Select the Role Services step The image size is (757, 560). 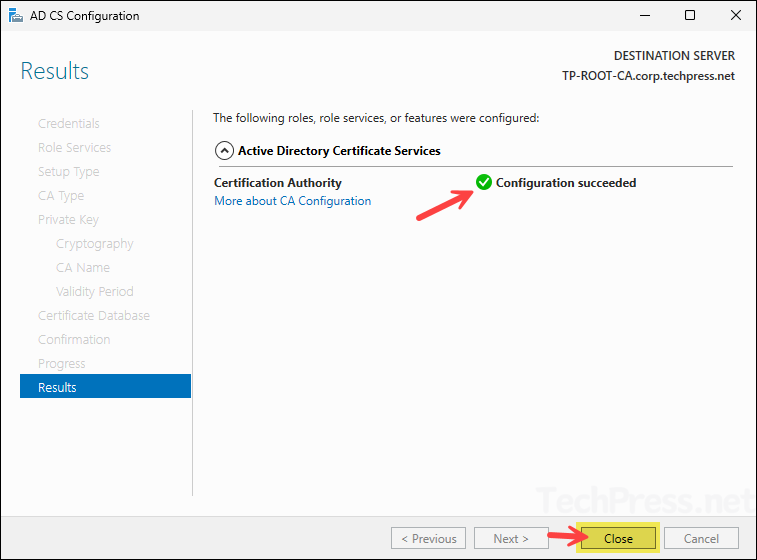pos(74,148)
